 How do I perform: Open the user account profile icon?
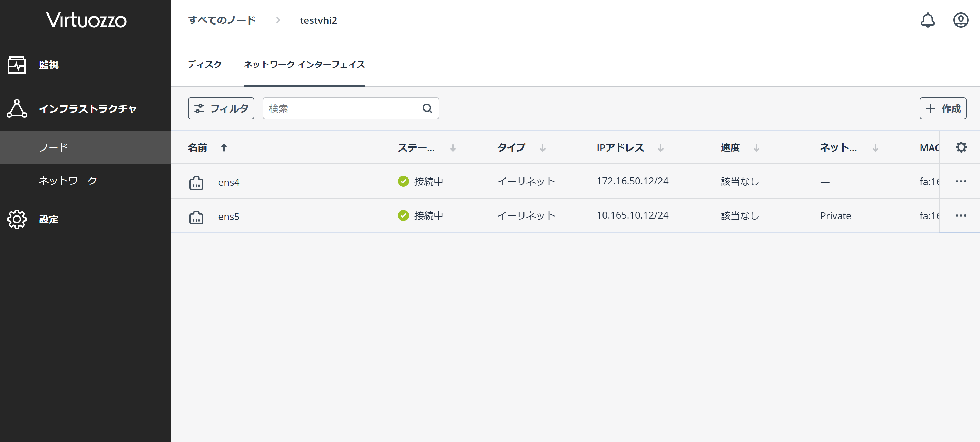tap(960, 20)
